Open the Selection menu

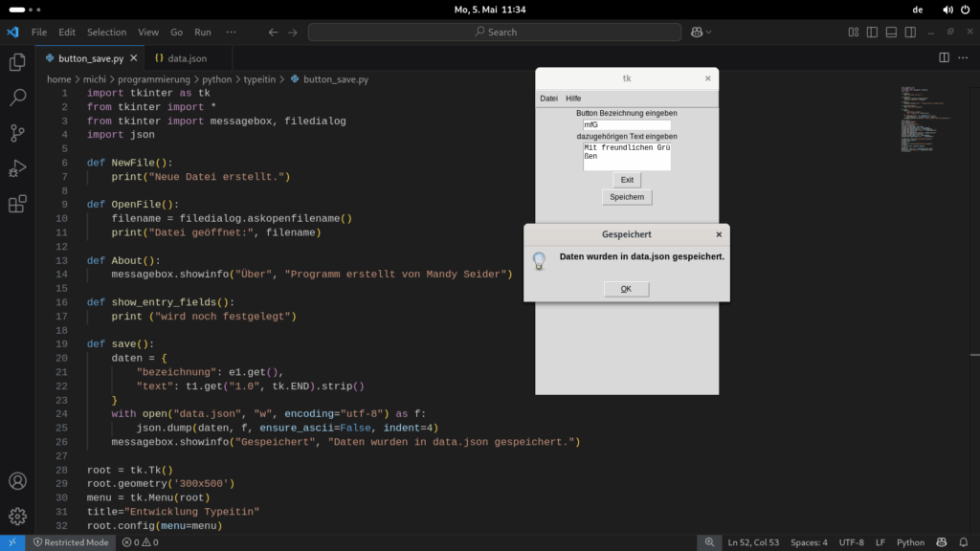pos(106,32)
